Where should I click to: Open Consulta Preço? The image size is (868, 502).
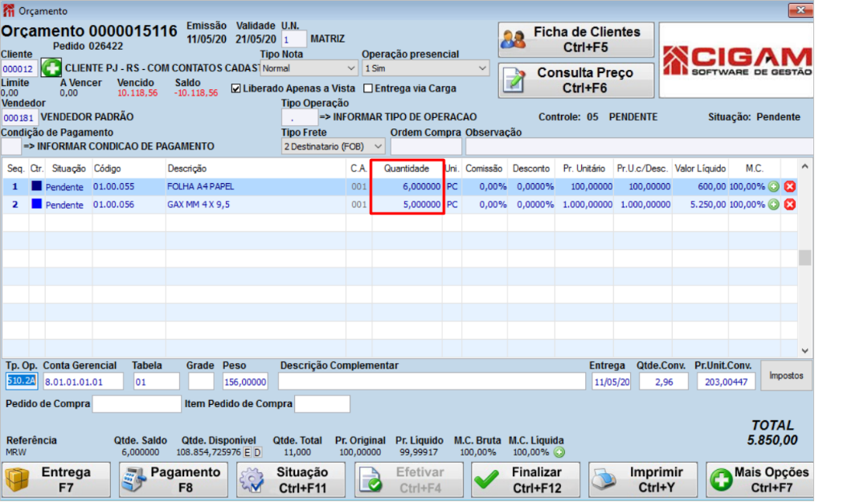[575, 80]
